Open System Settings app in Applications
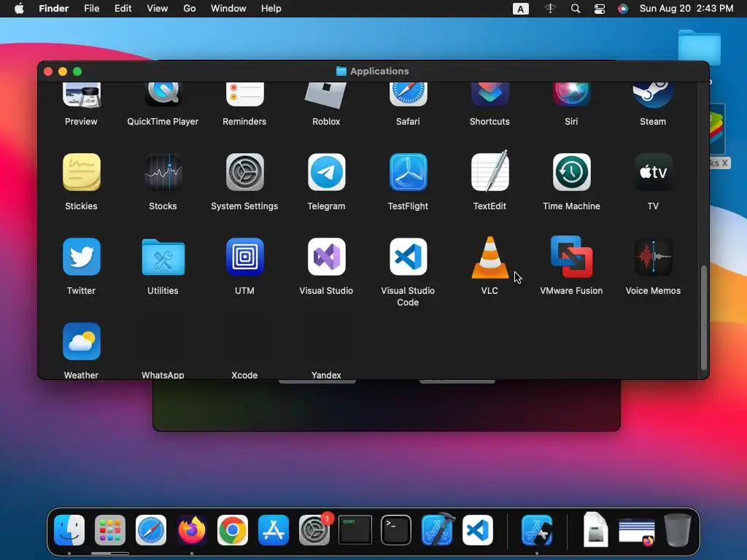 point(245,172)
